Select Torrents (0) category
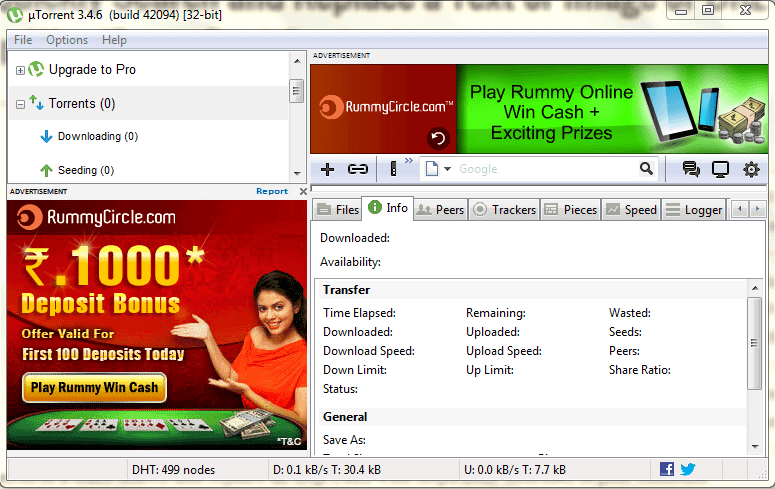 click(x=82, y=104)
